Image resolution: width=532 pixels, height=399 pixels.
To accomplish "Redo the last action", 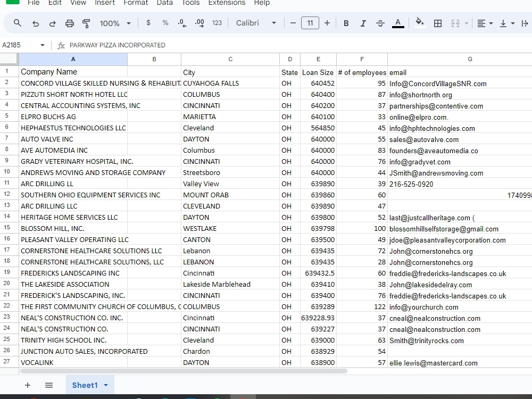I will (x=52, y=23).
